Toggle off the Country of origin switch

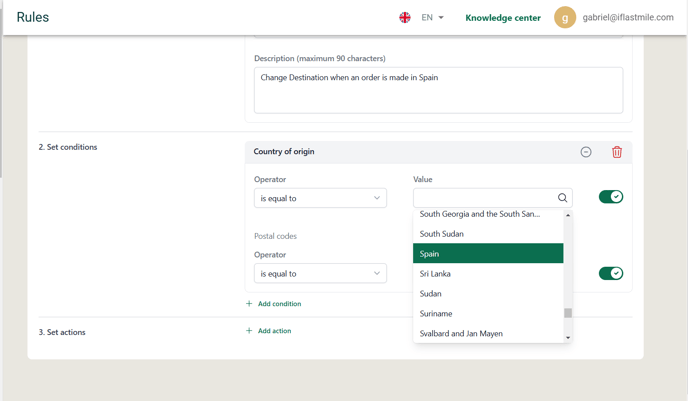point(611,197)
